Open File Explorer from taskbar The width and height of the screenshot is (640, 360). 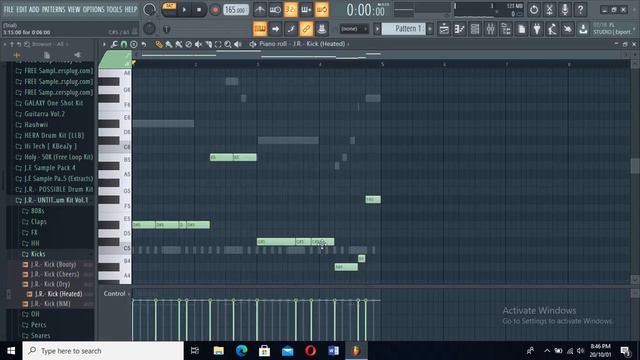219,351
